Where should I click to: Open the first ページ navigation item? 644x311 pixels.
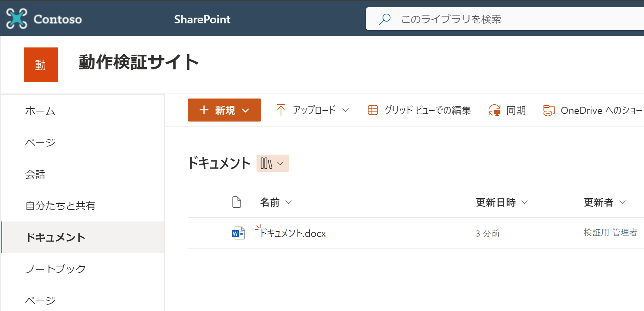[x=40, y=143]
